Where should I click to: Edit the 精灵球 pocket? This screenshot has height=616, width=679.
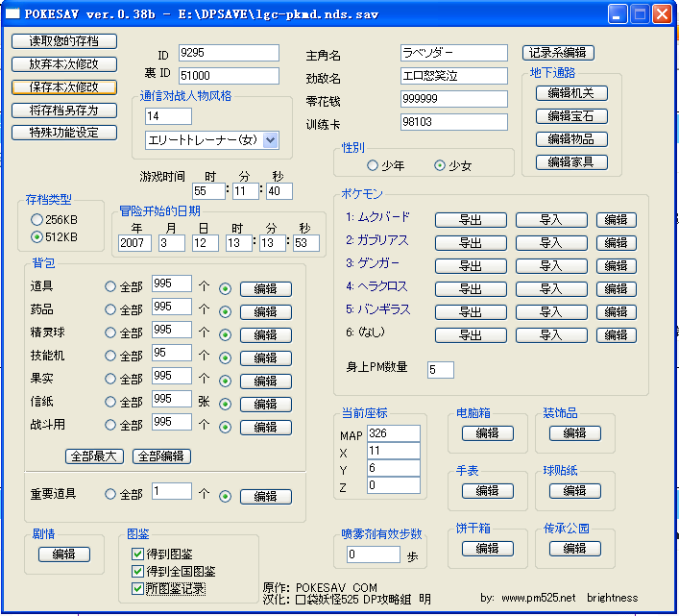266,334
